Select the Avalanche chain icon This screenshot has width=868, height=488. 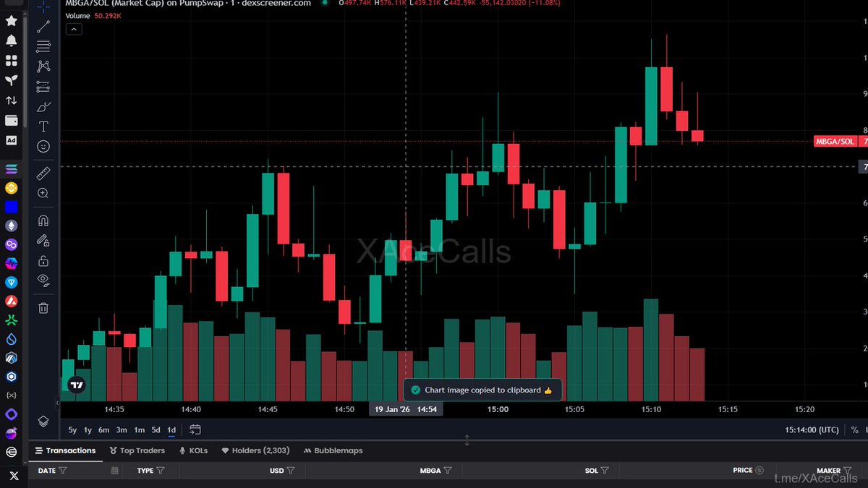pyautogui.click(x=11, y=301)
